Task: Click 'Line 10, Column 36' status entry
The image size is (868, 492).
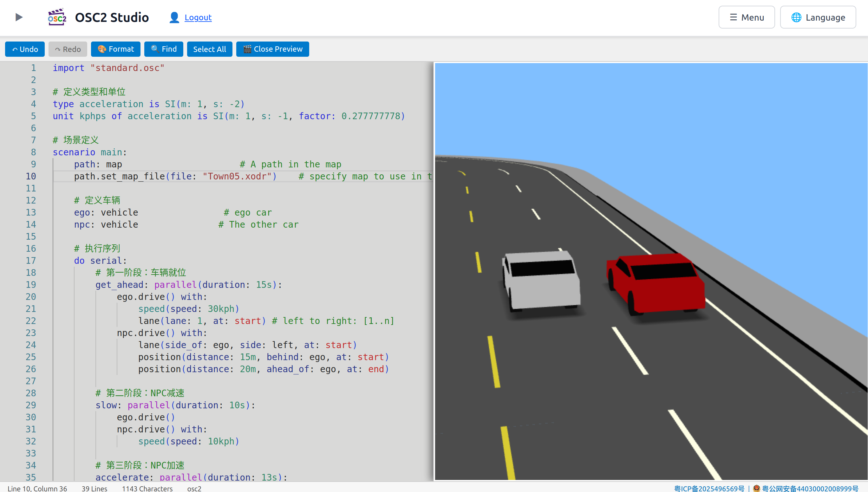Action: point(37,488)
